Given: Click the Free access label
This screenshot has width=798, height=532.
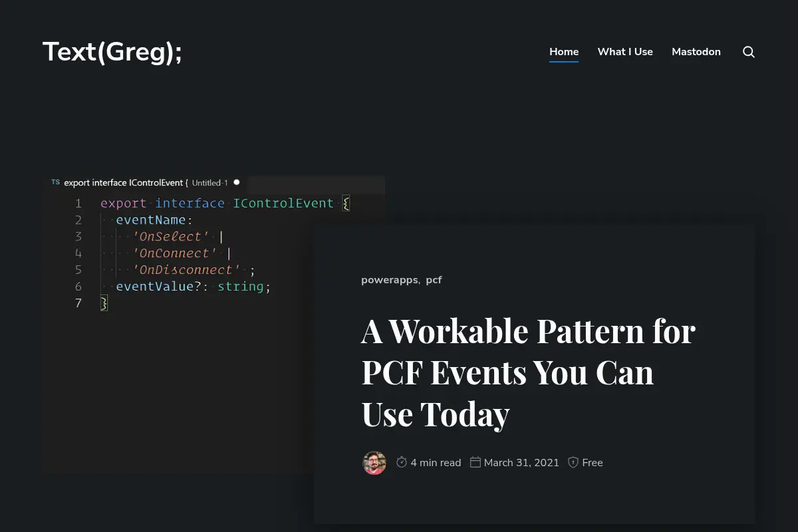Looking at the screenshot, I should pos(593,463).
